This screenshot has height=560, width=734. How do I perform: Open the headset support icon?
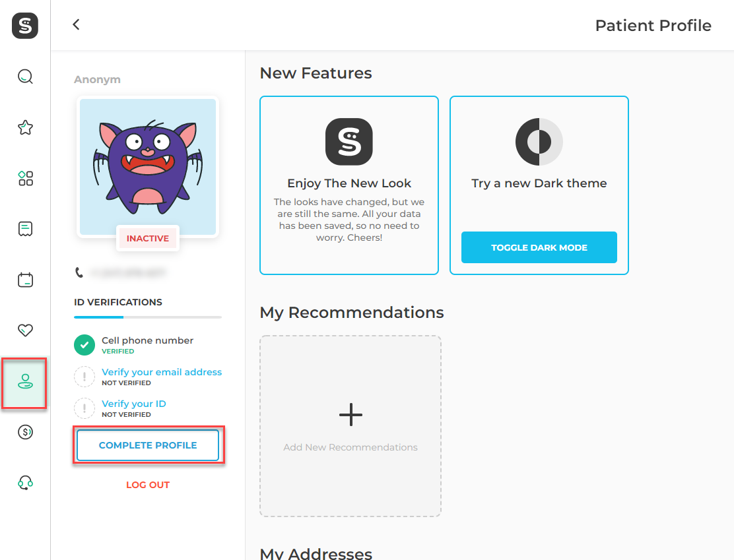pos(25,482)
